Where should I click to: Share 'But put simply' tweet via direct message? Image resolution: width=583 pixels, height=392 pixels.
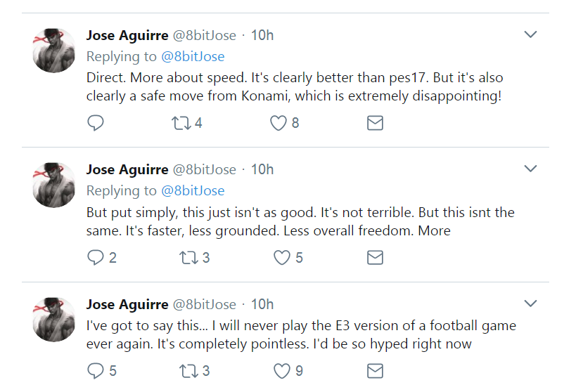376,258
